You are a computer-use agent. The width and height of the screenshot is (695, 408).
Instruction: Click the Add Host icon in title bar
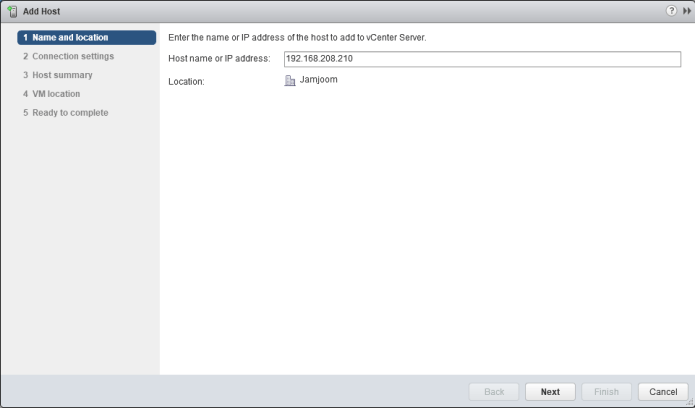(x=12, y=10)
